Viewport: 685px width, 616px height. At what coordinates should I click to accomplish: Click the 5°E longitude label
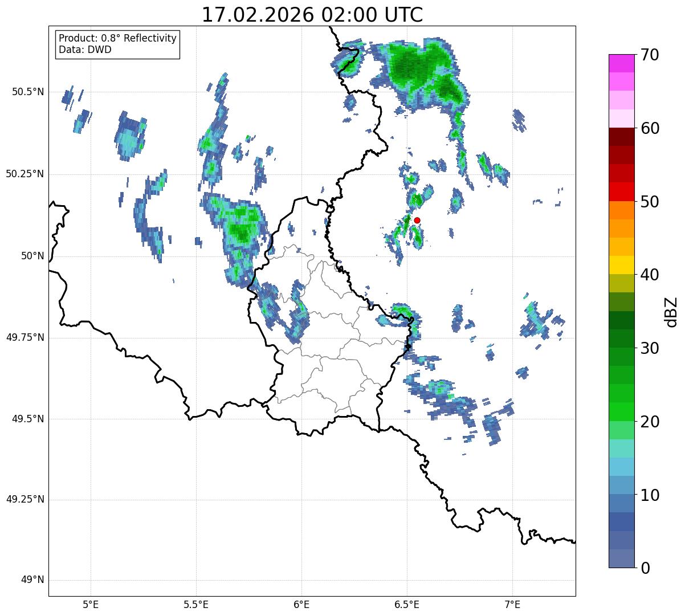click(91, 605)
